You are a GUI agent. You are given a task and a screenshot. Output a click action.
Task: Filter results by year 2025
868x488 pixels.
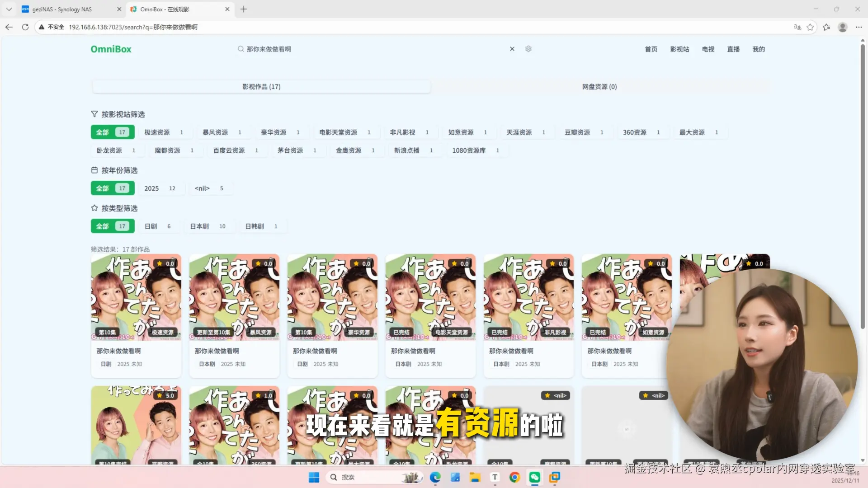tap(159, 188)
